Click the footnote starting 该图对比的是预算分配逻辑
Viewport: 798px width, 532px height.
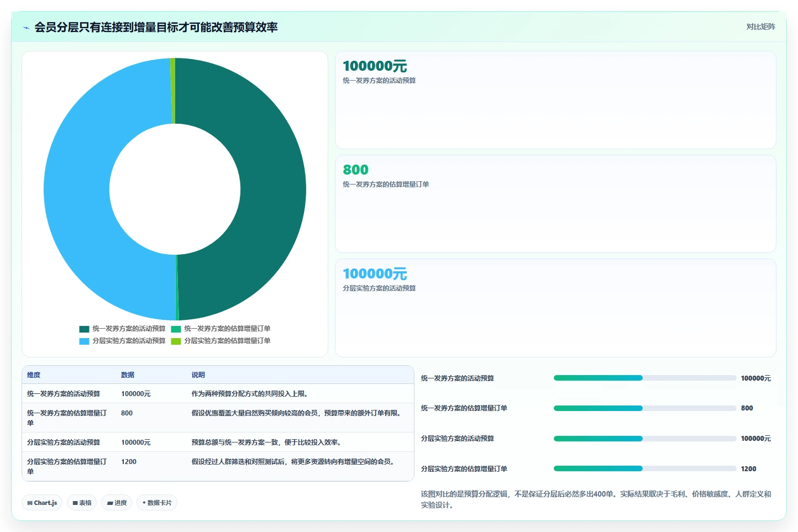click(x=596, y=499)
